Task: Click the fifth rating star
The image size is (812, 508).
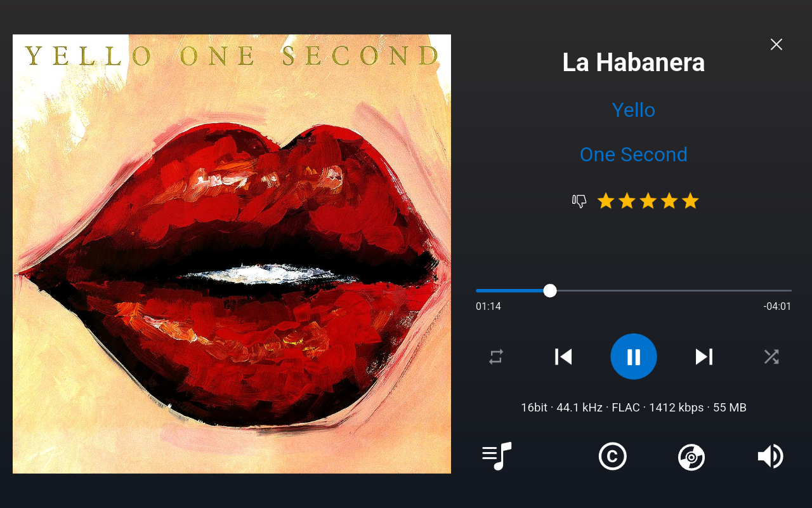Action: coord(690,201)
